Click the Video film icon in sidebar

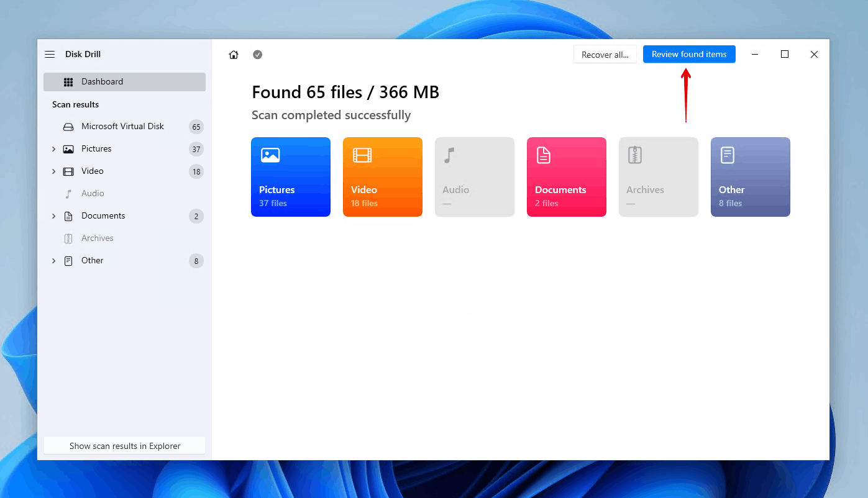pyautogui.click(x=68, y=171)
